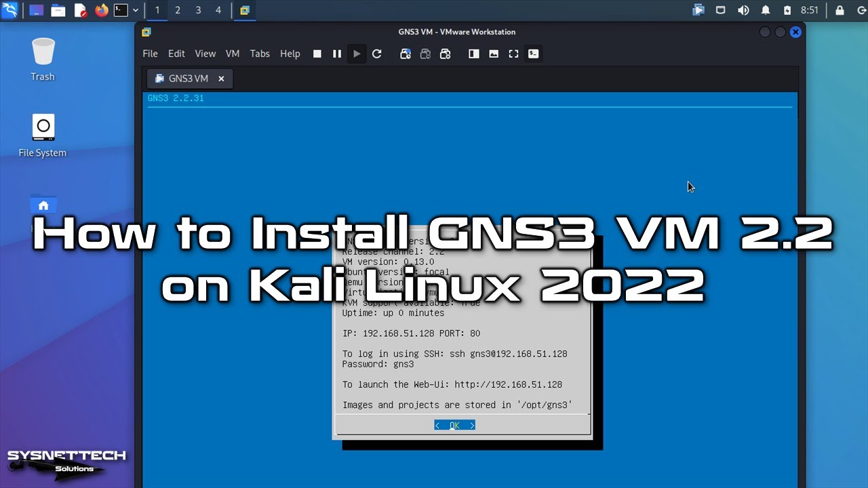The image size is (868, 488).
Task: Open the File menu in VMware Workstation
Action: coord(150,54)
